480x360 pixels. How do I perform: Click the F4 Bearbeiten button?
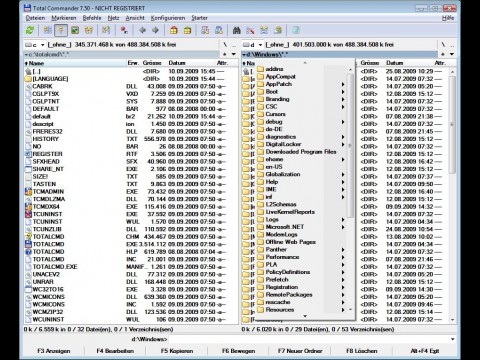click(115, 351)
